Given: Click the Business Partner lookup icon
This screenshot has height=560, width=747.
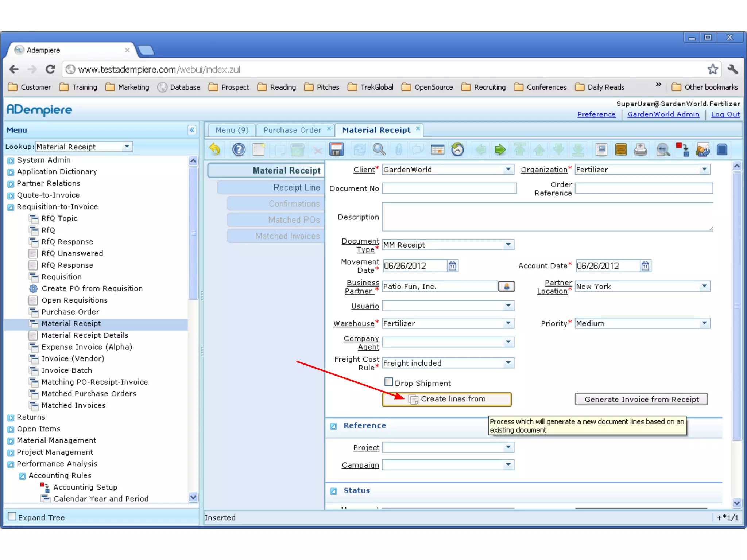Looking at the screenshot, I should 507,287.
